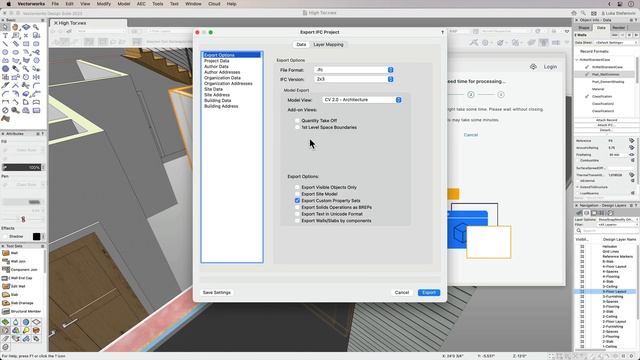Enable 1st Level Space Boundaries
Image resolution: width=640 pixels, height=360 pixels.
tap(297, 127)
